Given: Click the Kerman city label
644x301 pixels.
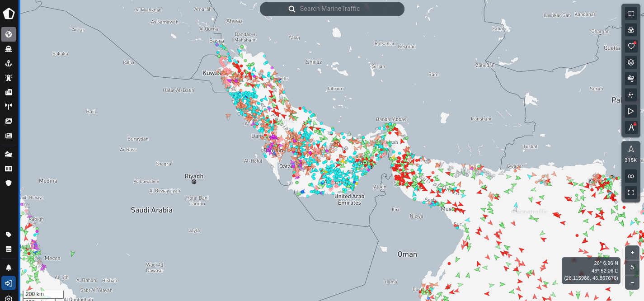Looking at the screenshot, I should [407, 47].
